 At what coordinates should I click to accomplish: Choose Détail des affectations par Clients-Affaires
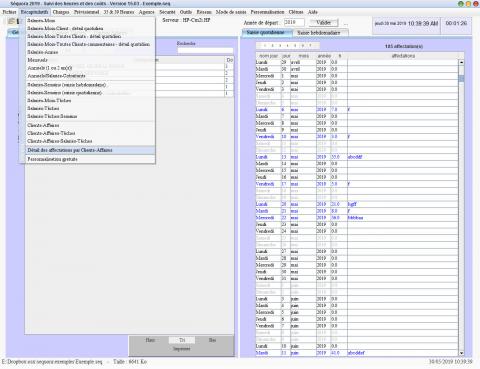[x=90, y=150]
